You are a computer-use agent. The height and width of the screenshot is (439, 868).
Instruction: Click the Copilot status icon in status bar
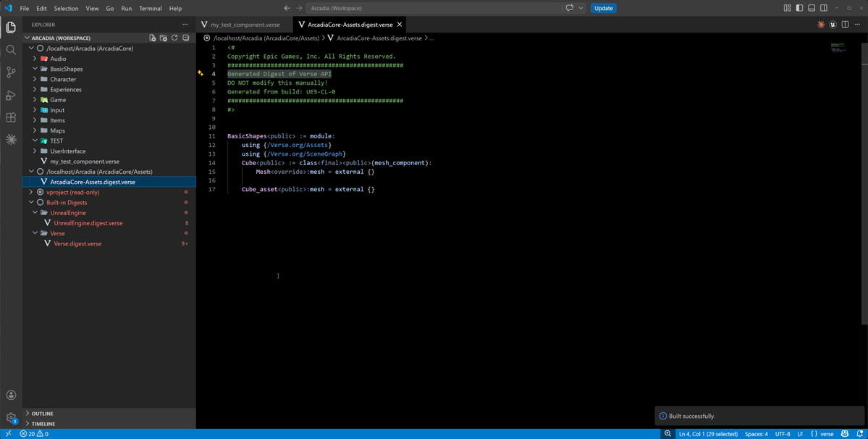(x=845, y=434)
